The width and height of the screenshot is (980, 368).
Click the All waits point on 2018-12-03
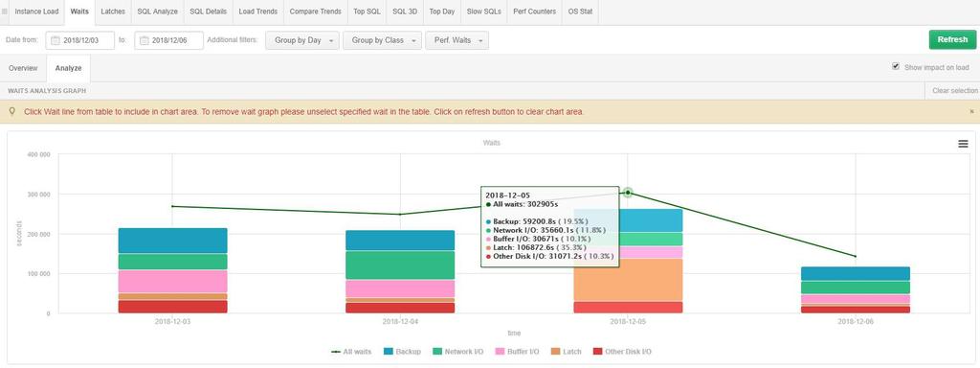(x=172, y=207)
